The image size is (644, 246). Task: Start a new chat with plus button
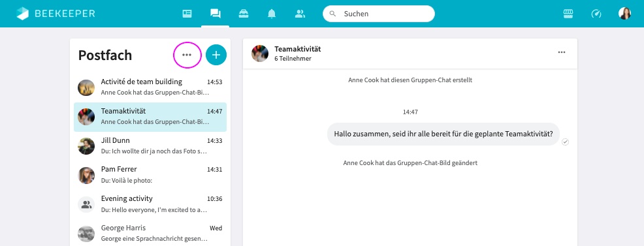click(216, 55)
